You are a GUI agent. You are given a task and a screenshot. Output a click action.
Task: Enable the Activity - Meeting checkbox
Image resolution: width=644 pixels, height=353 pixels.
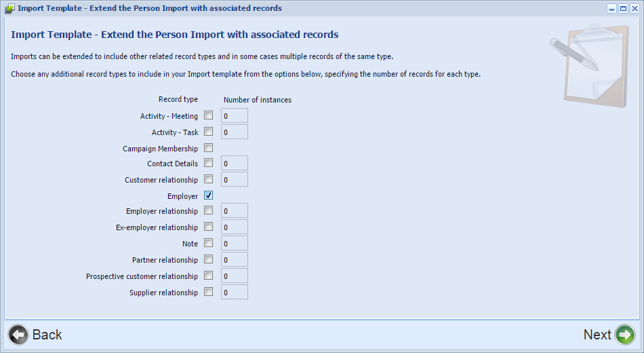(x=209, y=115)
